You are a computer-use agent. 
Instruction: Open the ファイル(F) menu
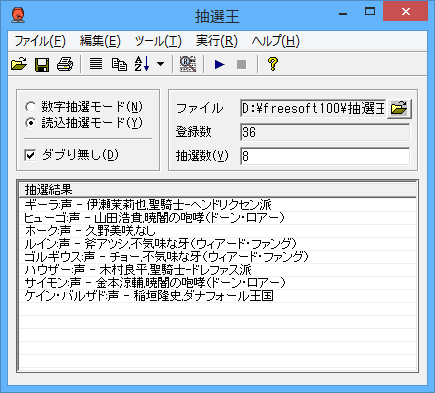click(40, 41)
